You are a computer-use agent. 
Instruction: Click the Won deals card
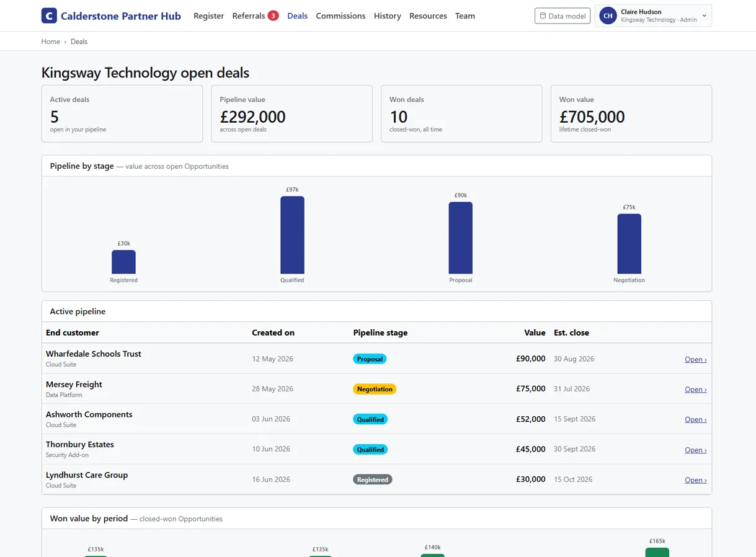pyautogui.click(x=461, y=114)
